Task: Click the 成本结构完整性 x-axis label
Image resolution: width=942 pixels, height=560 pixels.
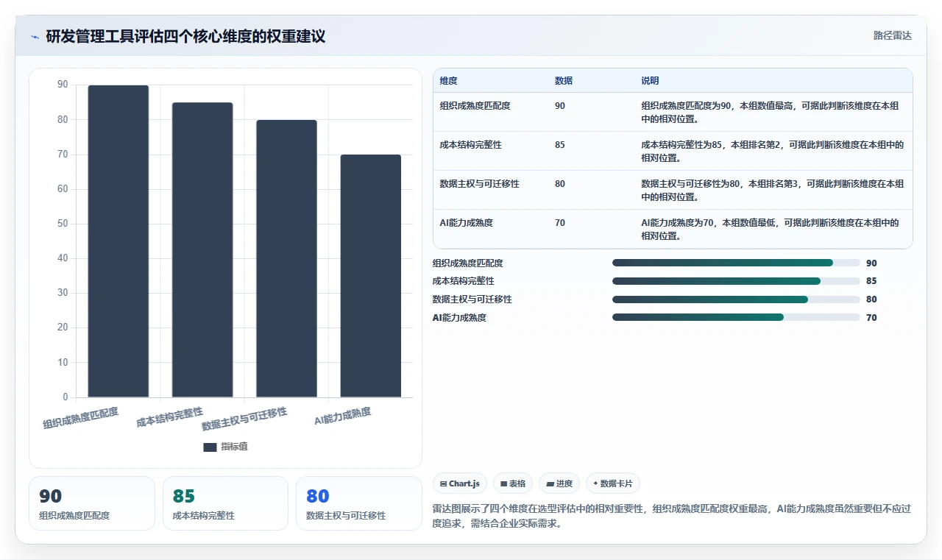Action: 170,417
